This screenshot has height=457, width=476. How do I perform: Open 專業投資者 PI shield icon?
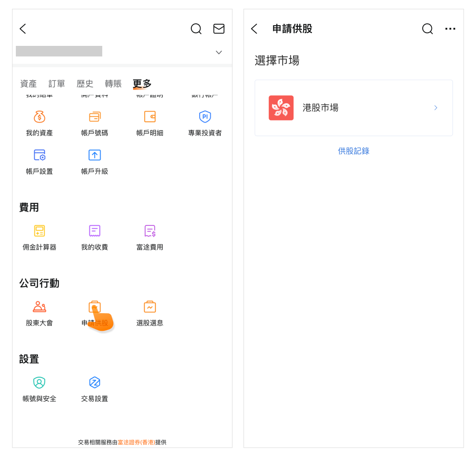point(205,117)
